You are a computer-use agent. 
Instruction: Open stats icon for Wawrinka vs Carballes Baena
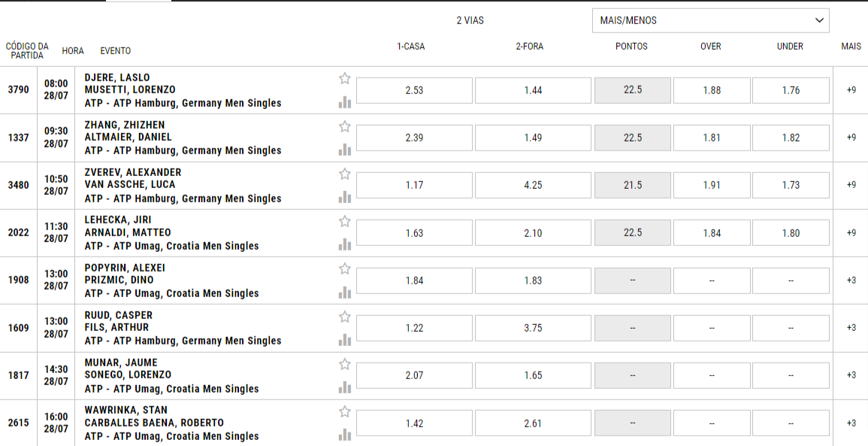(345, 435)
